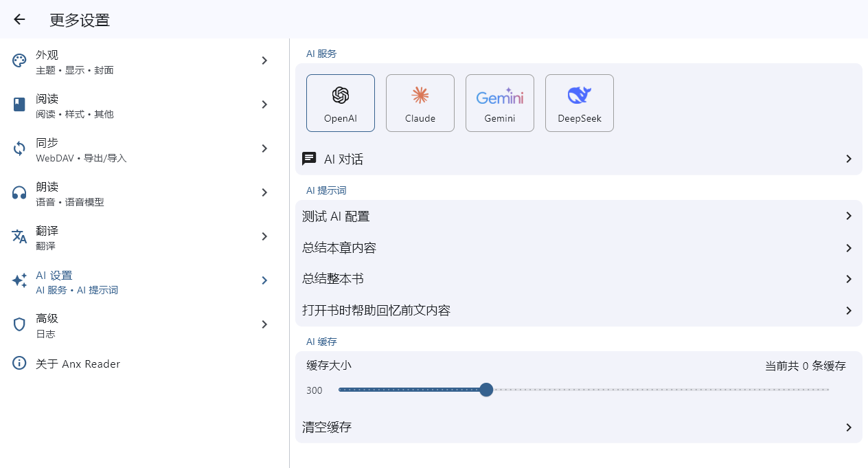The image size is (868, 468).
Task: Open AI 对话 settings
Action: click(579, 159)
